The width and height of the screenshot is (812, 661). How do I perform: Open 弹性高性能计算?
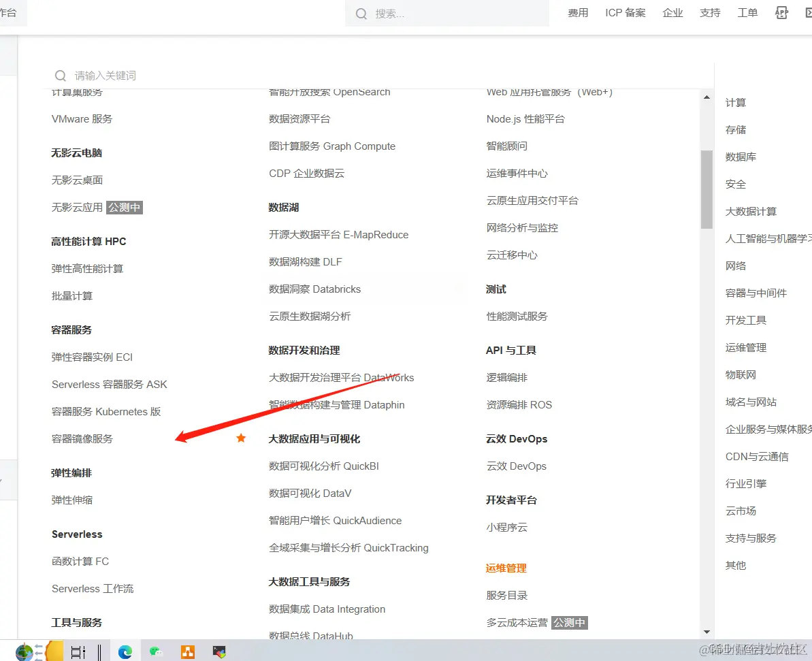[88, 268]
